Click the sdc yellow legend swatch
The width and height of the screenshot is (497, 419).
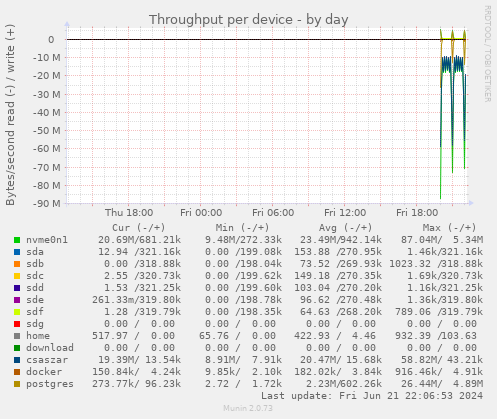pos(17,276)
